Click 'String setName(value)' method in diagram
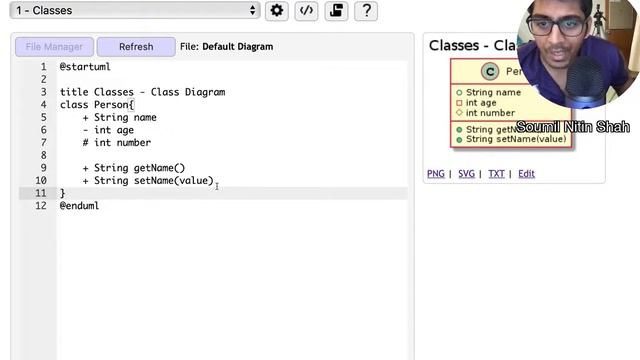The width and height of the screenshot is (640, 360). (516, 139)
